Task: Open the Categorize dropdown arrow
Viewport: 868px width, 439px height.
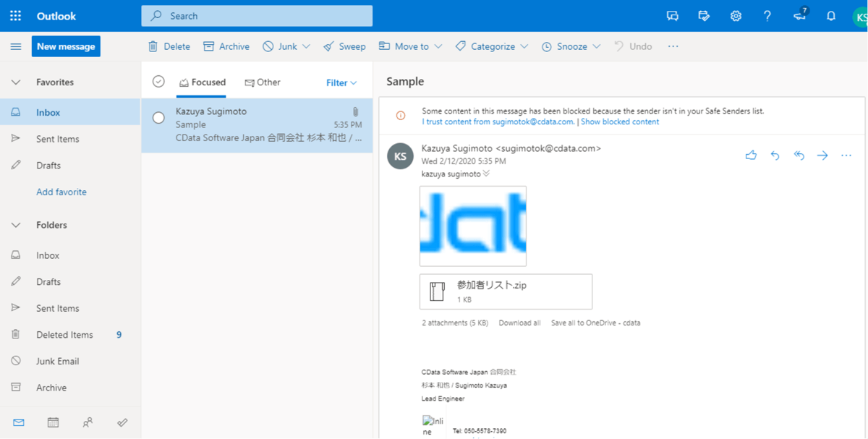Action: [x=524, y=46]
